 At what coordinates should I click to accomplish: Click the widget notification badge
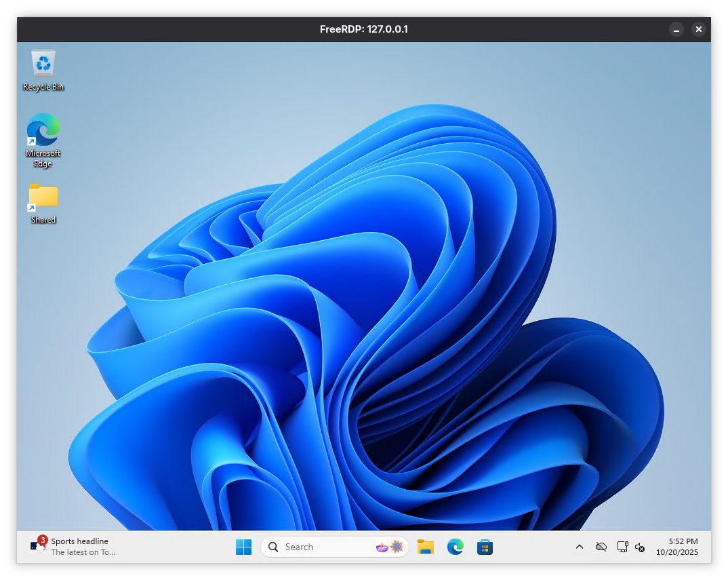41,539
